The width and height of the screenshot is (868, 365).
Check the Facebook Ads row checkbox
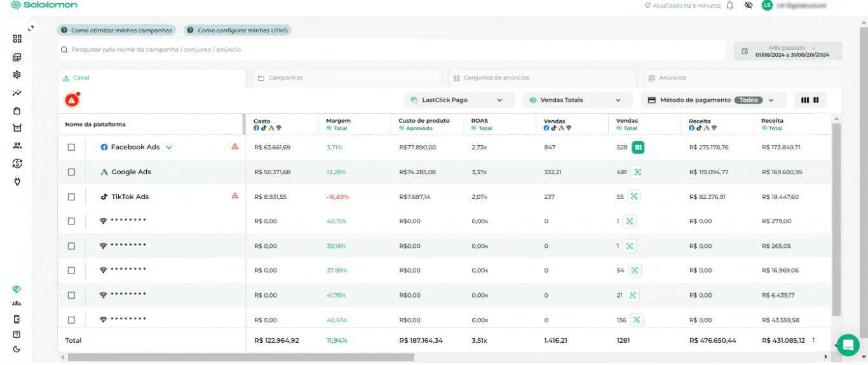coord(71,148)
